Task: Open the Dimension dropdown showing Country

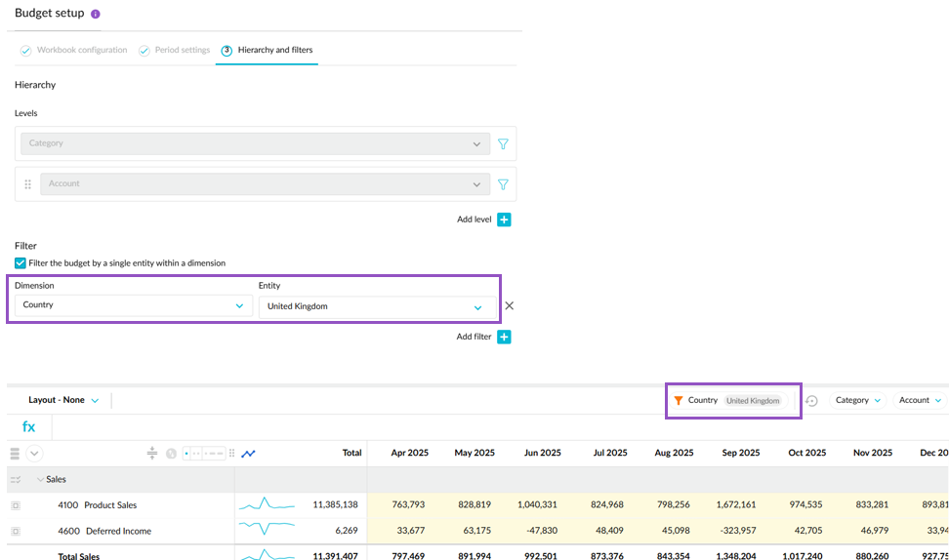Action: point(133,305)
